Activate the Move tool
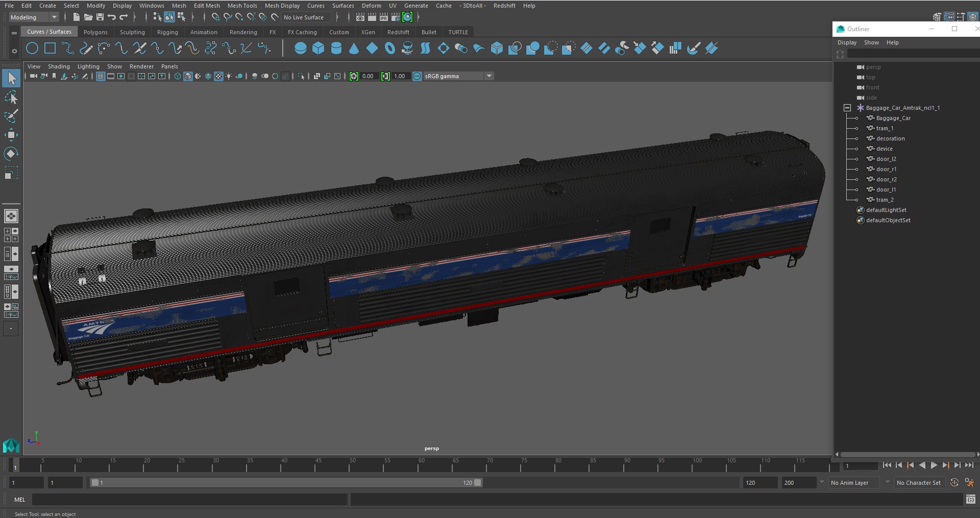Image resolution: width=980 pixels, height=518 pixels. (11, 135)
